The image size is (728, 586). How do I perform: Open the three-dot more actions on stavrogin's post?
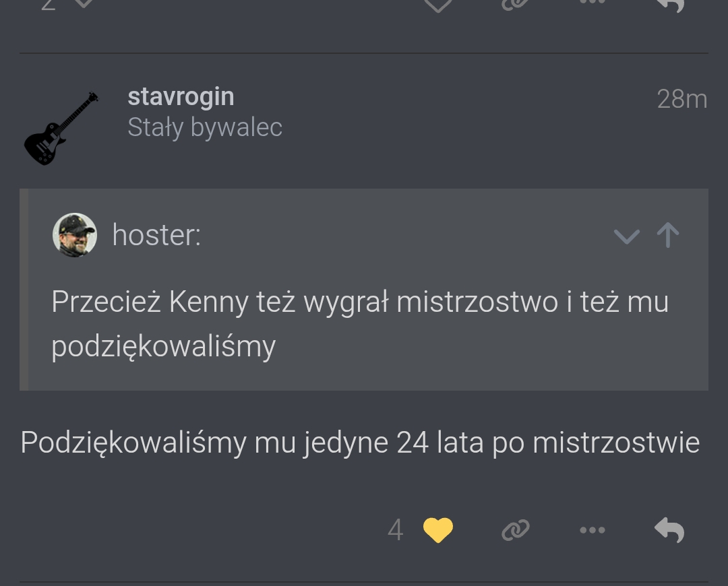click(x=593, y=530)
